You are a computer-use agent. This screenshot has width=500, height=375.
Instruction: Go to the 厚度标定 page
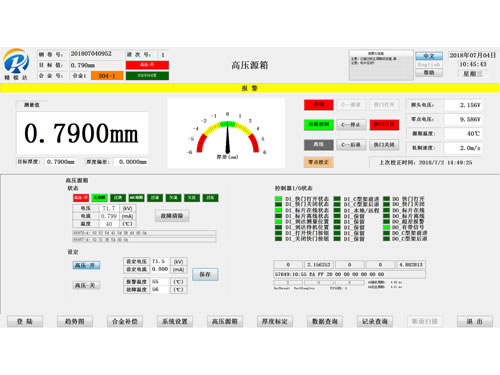pos(275,321)
